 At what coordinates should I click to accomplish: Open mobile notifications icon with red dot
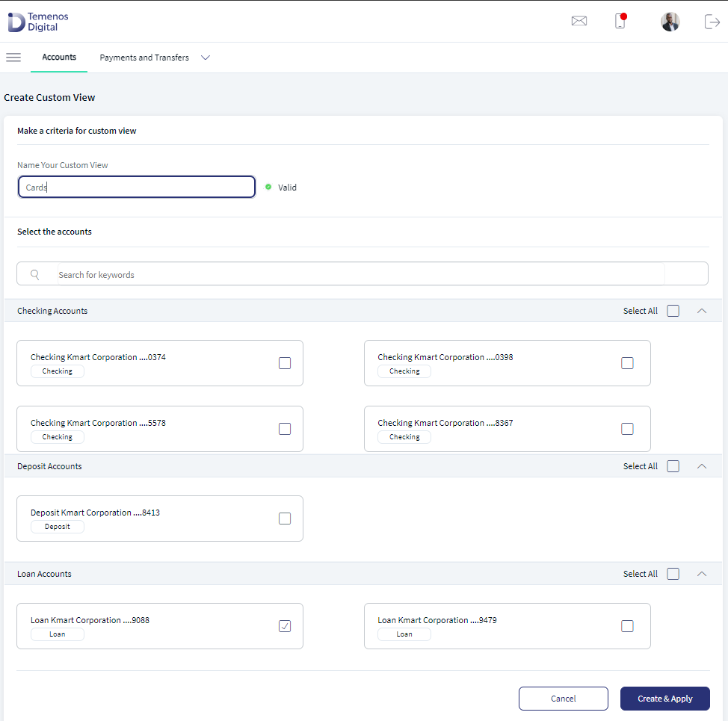click(621, 21)
